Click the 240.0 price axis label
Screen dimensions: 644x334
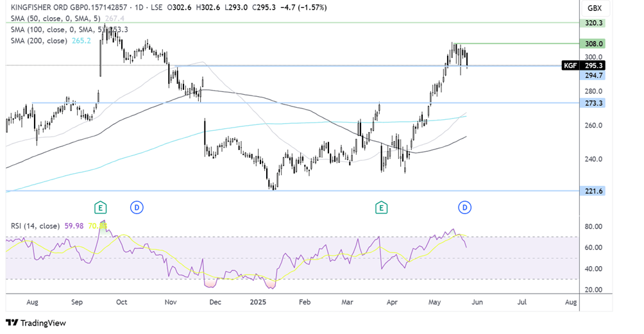coord(593,159)
